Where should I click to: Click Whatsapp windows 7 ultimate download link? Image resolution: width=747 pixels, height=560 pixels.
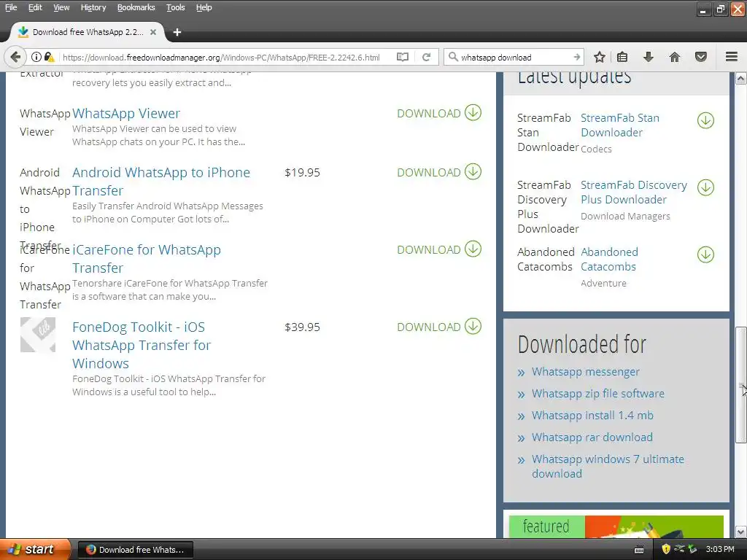coord(608,466)
